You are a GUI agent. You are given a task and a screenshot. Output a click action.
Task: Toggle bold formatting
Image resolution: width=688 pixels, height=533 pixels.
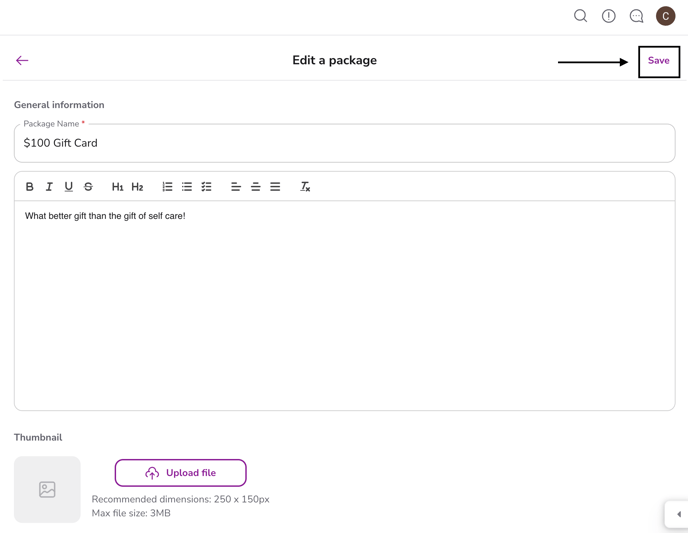[x=30, y=187]
